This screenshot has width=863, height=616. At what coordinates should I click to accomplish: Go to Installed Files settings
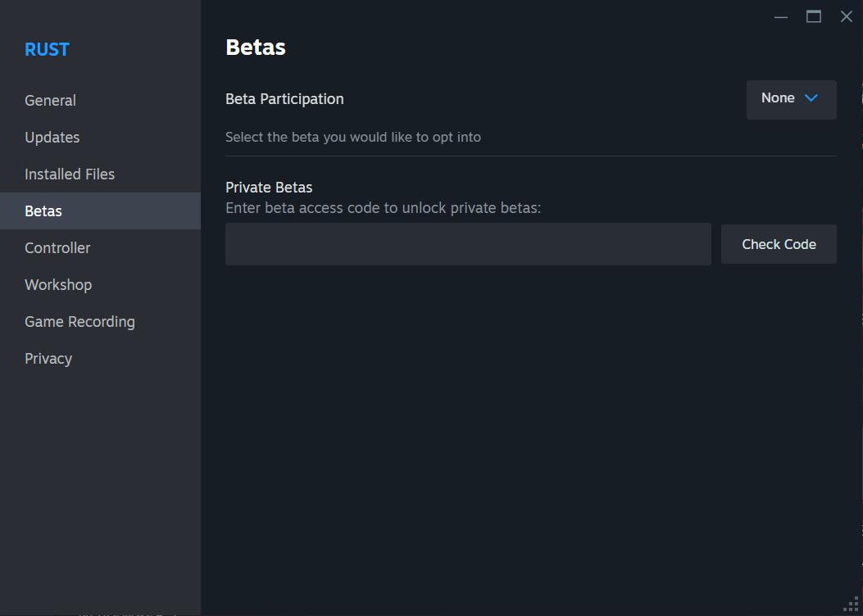100,174
